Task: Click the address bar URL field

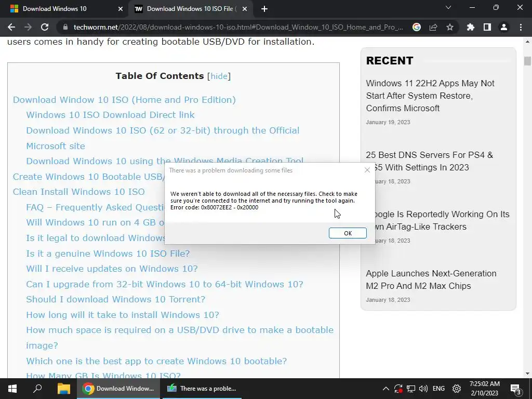Action: click(238, 27)
